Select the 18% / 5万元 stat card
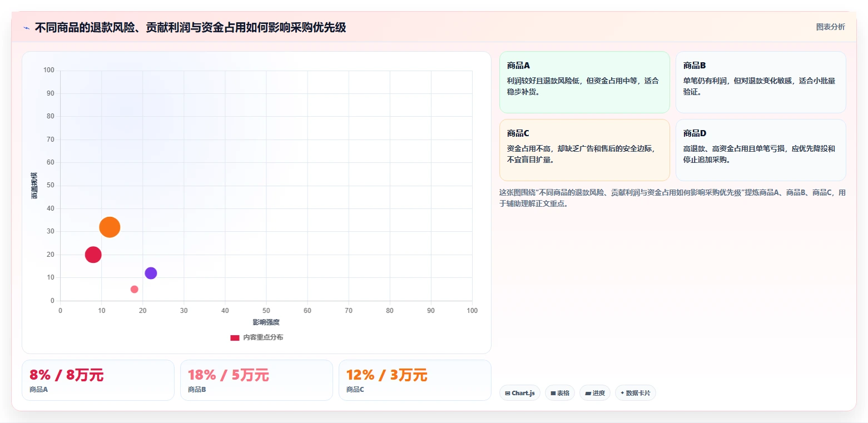868x423 pixels. tap(256, 380)
